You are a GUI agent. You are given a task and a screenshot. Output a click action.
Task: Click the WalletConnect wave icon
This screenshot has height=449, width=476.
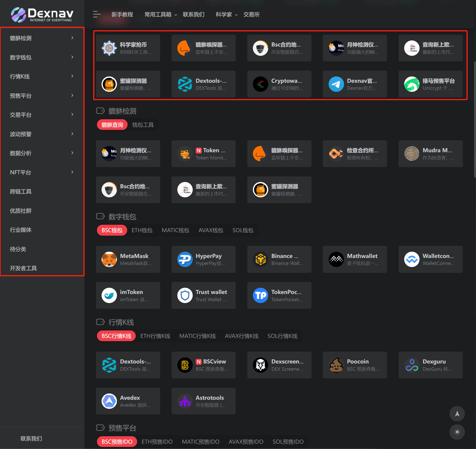click(x=412, y=259)
